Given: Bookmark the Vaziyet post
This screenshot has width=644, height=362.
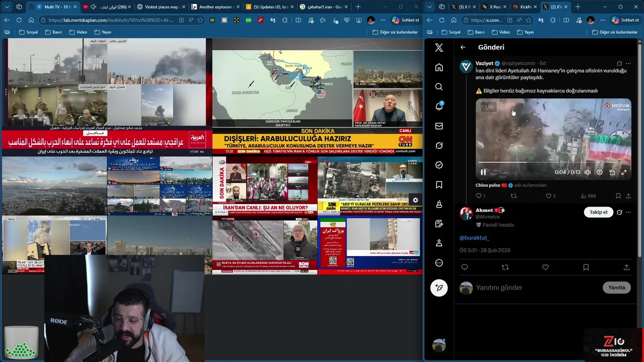Looking at the screenshot, I should tap(618, 196).
